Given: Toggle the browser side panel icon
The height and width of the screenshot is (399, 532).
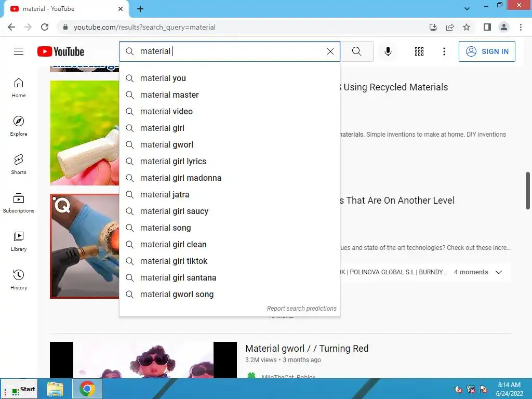Looking at the screenshot, I should [487, 27].
